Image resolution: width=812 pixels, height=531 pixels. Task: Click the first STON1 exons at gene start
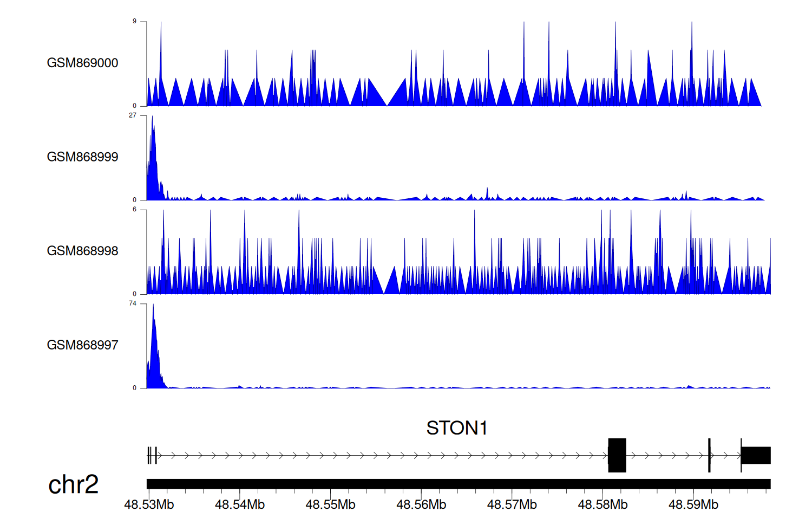tap(152, 455)
